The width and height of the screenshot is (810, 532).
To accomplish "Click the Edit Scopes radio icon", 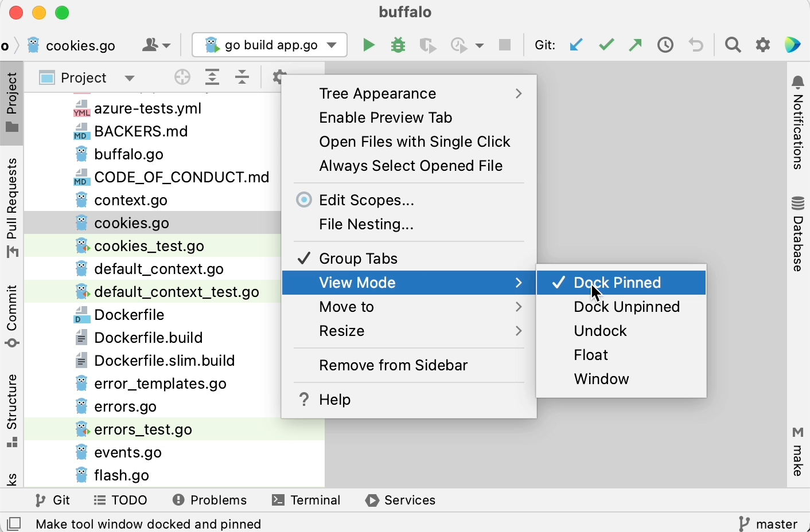I will click(x=304, y=200).
